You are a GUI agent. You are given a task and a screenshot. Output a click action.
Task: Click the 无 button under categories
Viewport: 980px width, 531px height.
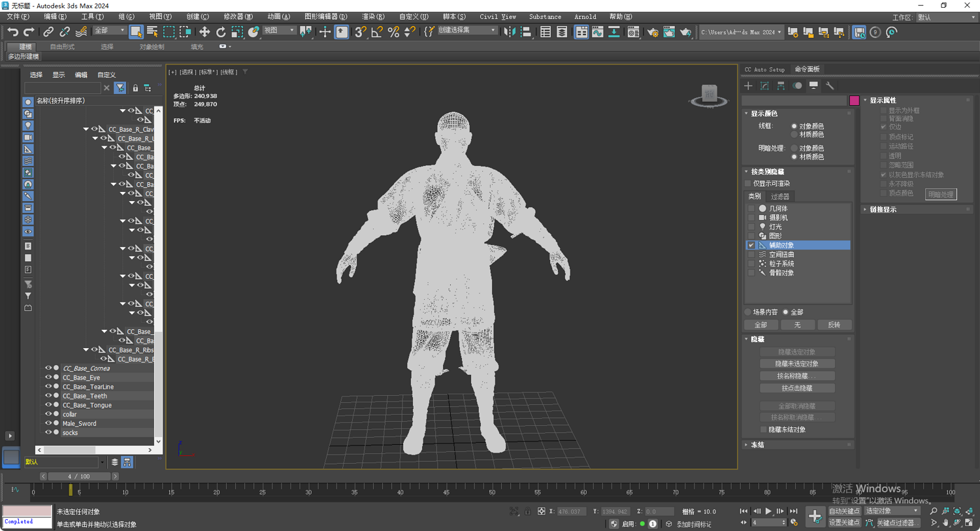[x=797, y=325]
